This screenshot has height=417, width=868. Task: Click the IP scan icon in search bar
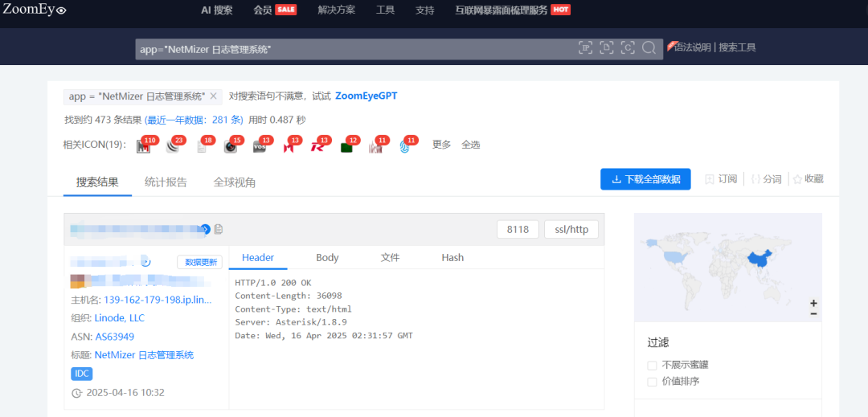pos(586,47)
